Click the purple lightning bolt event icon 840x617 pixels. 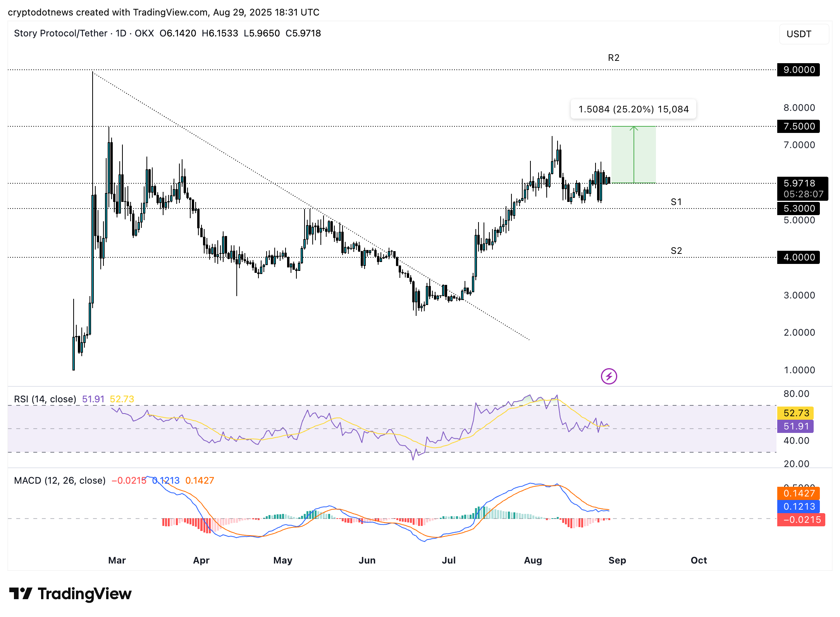609,376
